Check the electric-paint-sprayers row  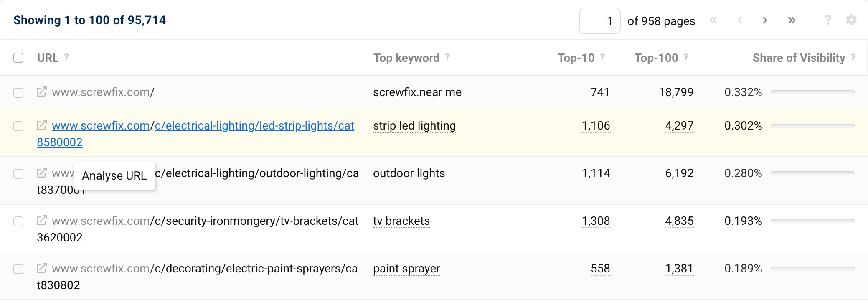(x=18, y=269)
